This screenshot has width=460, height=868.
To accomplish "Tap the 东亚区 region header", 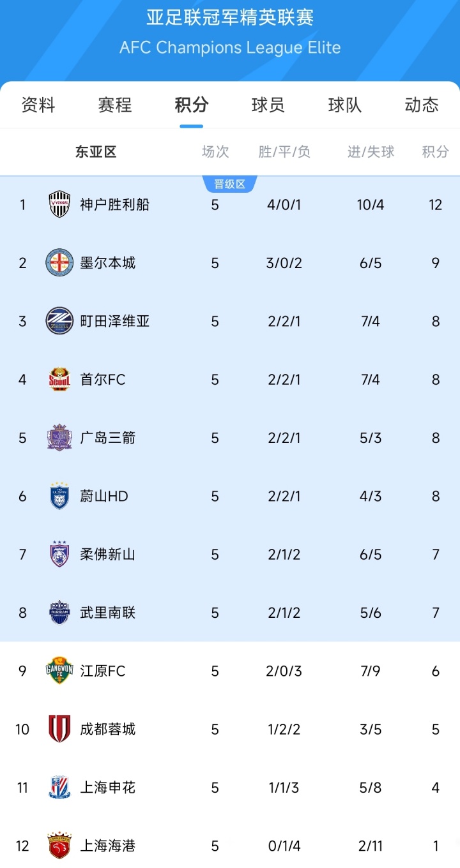I will click(x=96, y=152).
